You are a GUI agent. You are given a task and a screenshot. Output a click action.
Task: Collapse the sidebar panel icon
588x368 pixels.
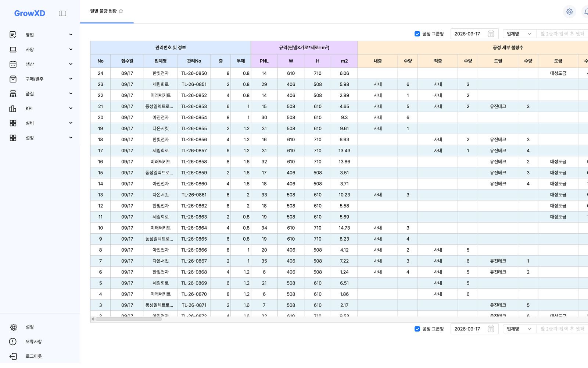click(62, 13)
